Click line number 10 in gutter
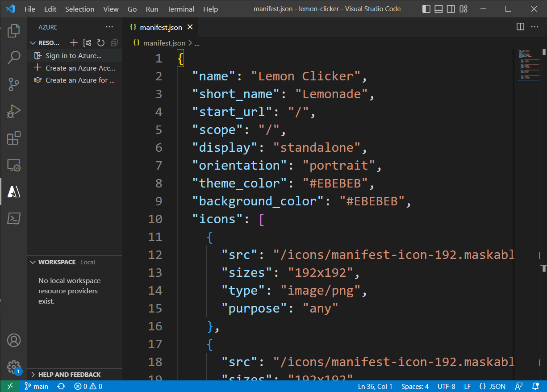The width and height of the screenshot is (547, 392). [x=155, y=219]
